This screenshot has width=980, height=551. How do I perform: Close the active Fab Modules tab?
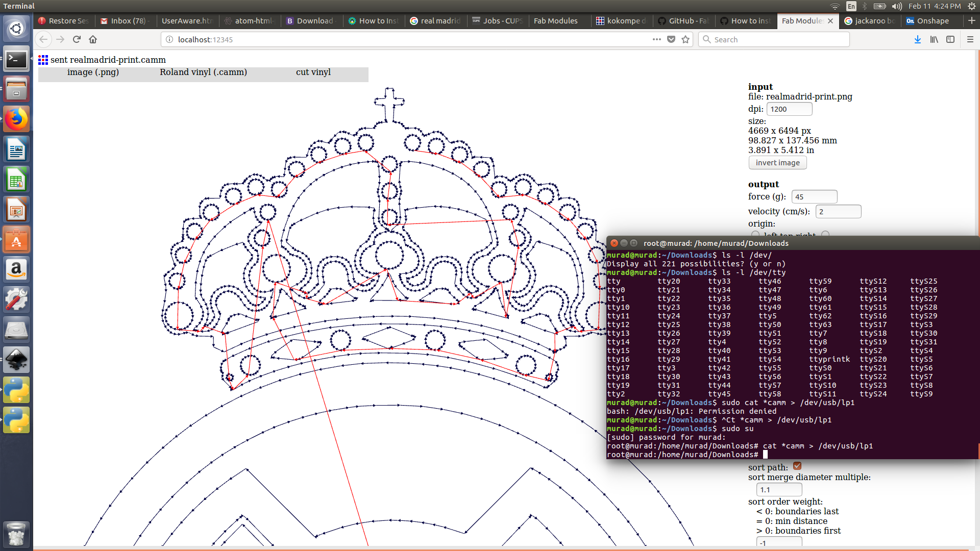830,21
